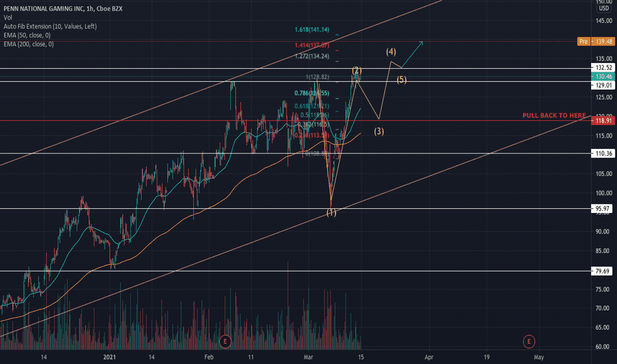The image size is (617, 364).
Task: Click the 60.00 price axis tick
Action: pos(604,347)
